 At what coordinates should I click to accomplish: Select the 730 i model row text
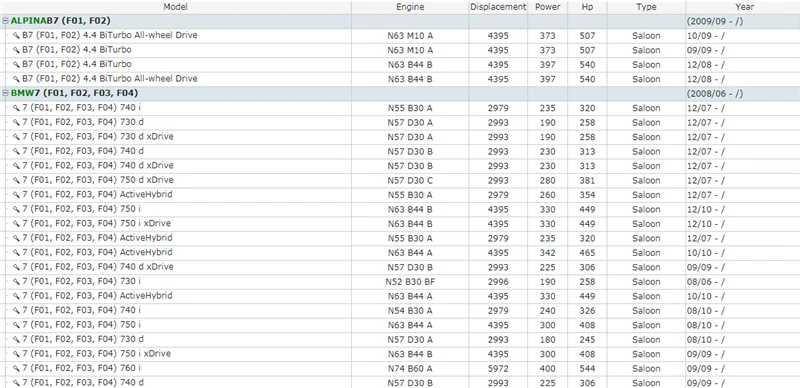tap(82, 281)
